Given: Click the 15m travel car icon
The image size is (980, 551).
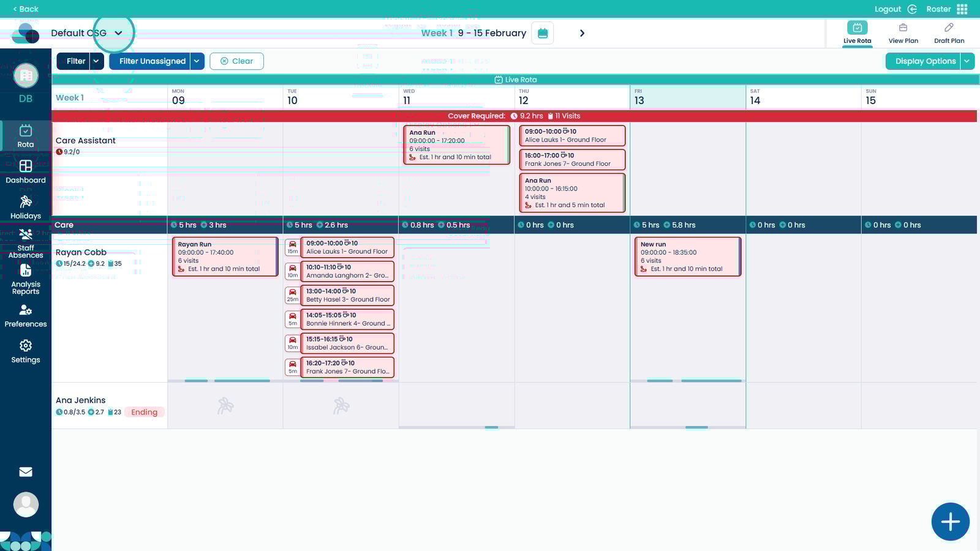Looking at the screenshot, I should coord(293,247).
